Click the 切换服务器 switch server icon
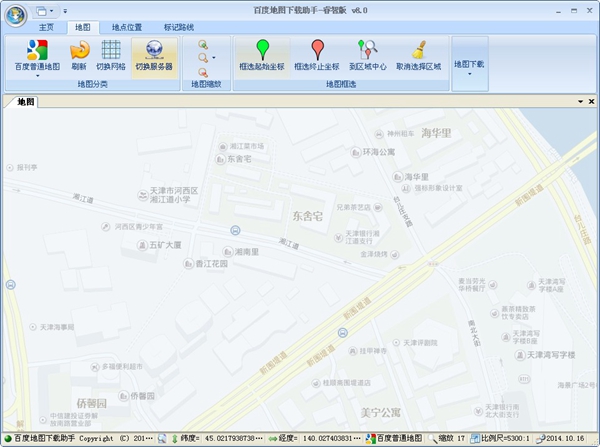The height and width of the screenshot is (447, 600). 154,55
